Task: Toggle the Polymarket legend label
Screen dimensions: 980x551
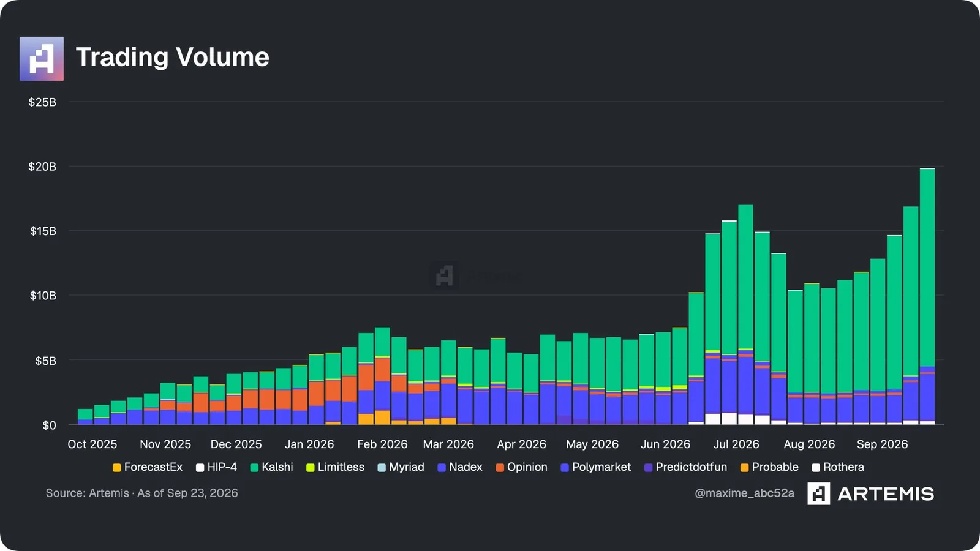Action: tap(601, 467)
